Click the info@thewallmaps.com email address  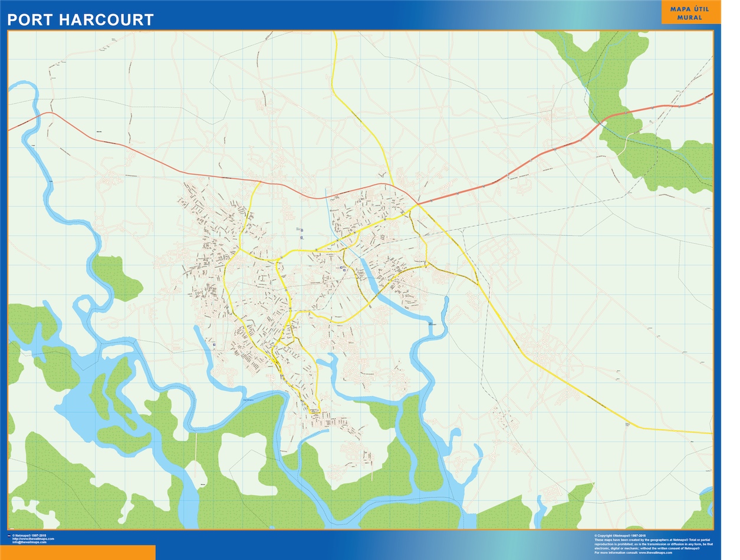(x=29, y=542)
